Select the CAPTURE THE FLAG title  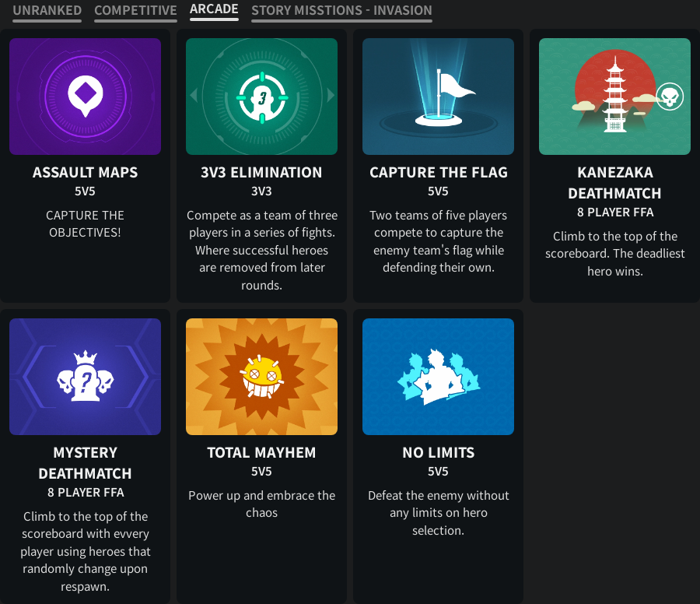[439, 173]
